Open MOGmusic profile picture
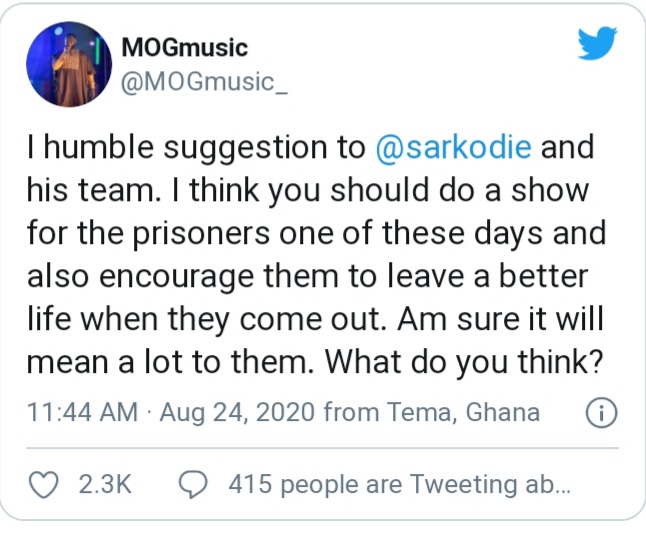 (66, 65)
